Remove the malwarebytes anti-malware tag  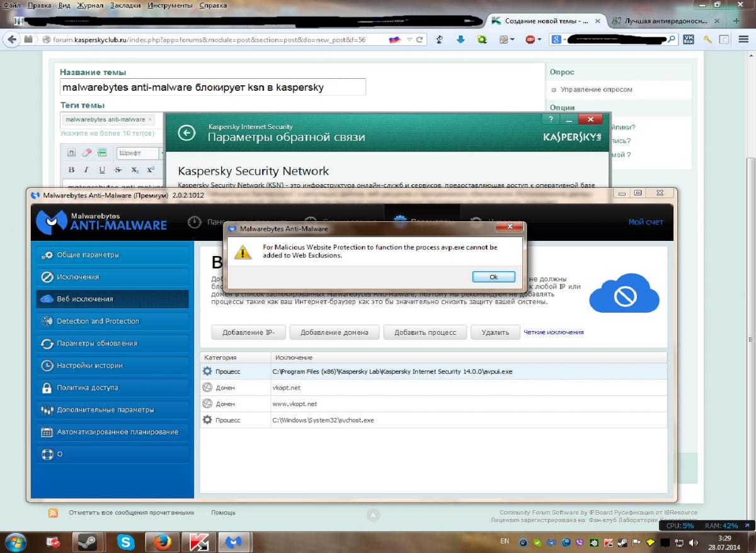click(x=150, y=119)
